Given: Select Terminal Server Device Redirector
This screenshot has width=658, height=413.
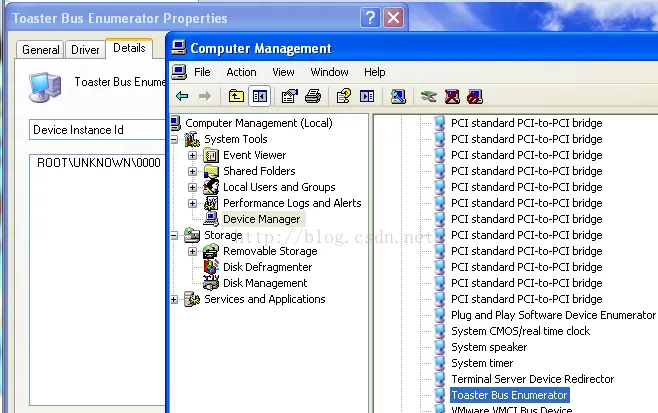Looking at the screenshot, I should coord(533,379).
